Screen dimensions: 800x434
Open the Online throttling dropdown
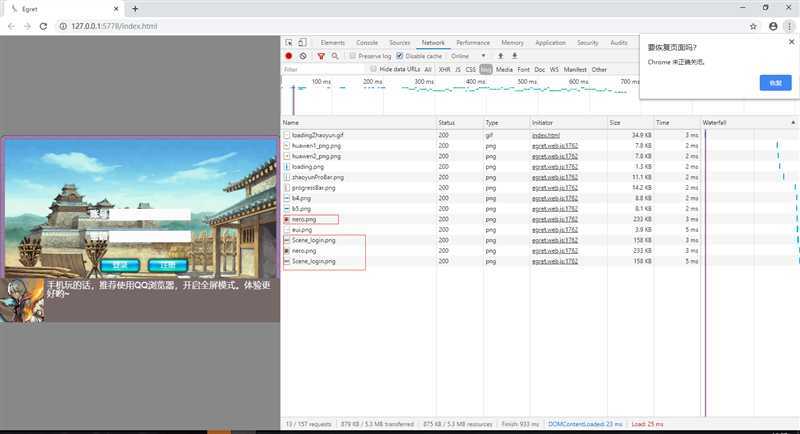(468, 56)
